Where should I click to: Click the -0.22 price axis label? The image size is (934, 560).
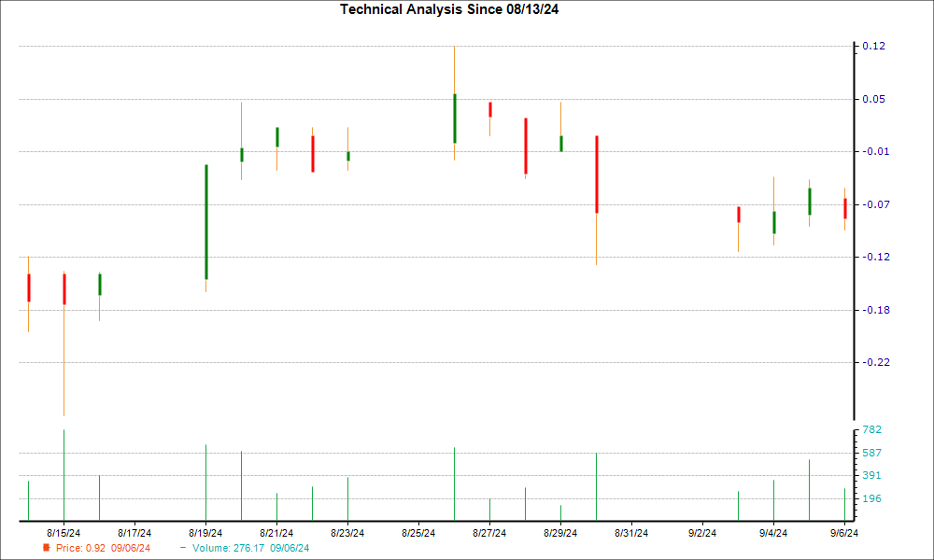click(873, 362)
